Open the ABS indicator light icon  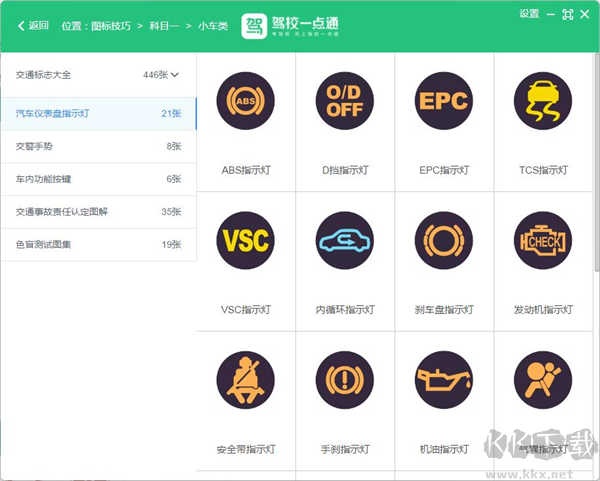coord(246,101)
